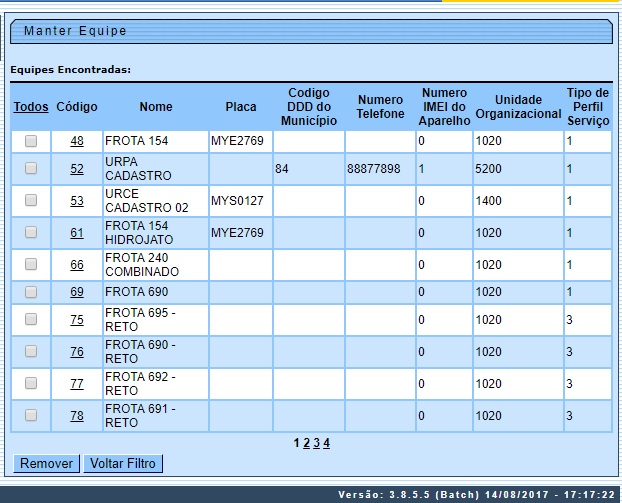Click código 53 link
This screenshot has height=503, width=622.
click(x=77, y=201)
